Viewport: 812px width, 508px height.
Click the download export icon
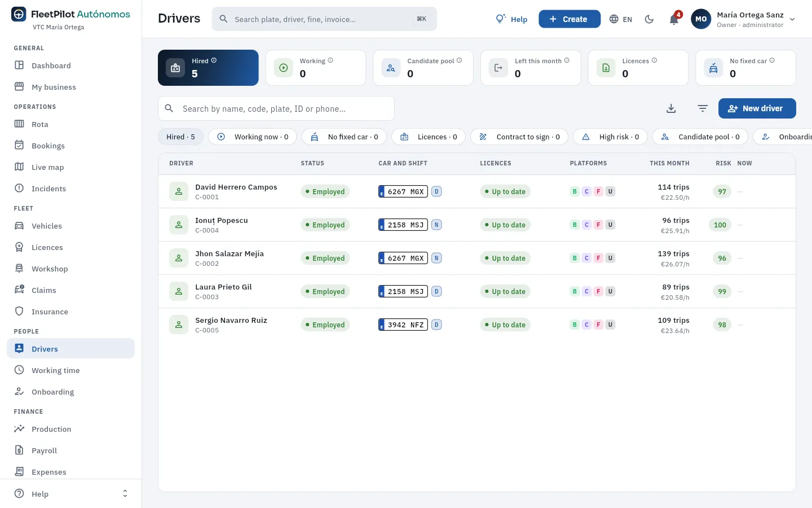(x=671, y=108)
